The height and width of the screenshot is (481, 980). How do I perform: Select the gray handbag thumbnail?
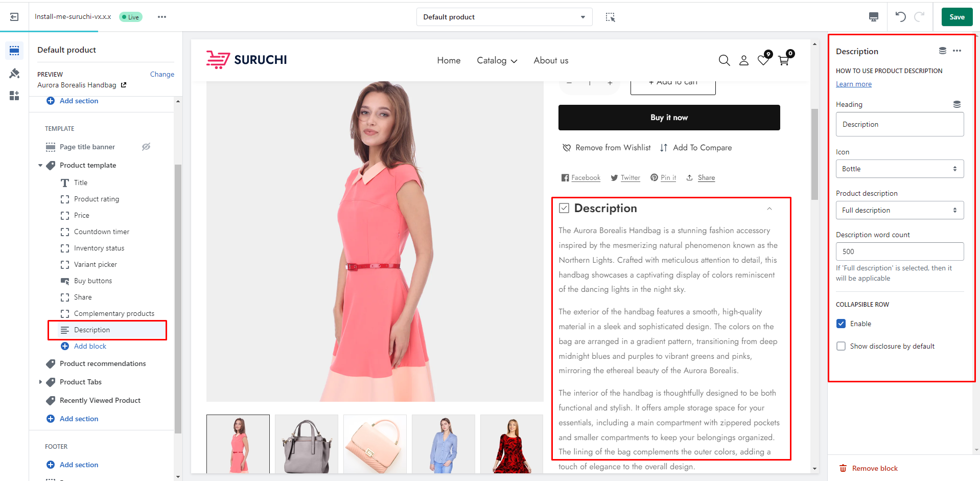[x=306, y=444]
